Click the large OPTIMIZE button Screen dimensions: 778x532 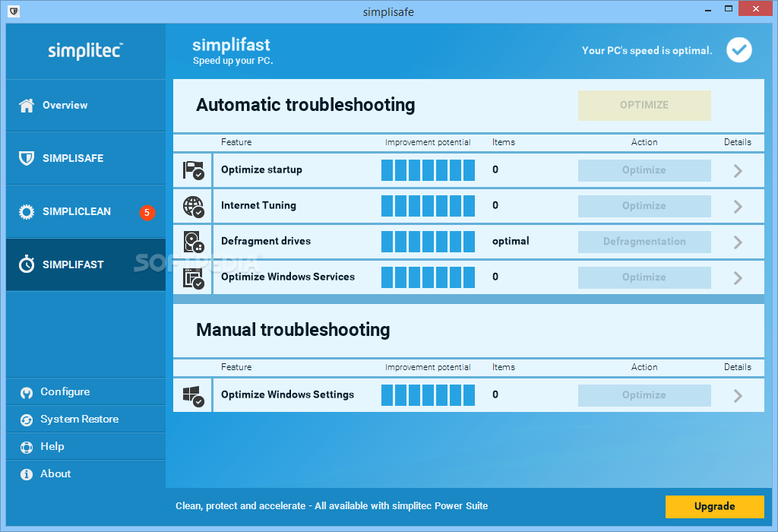[x=644, y=105]
